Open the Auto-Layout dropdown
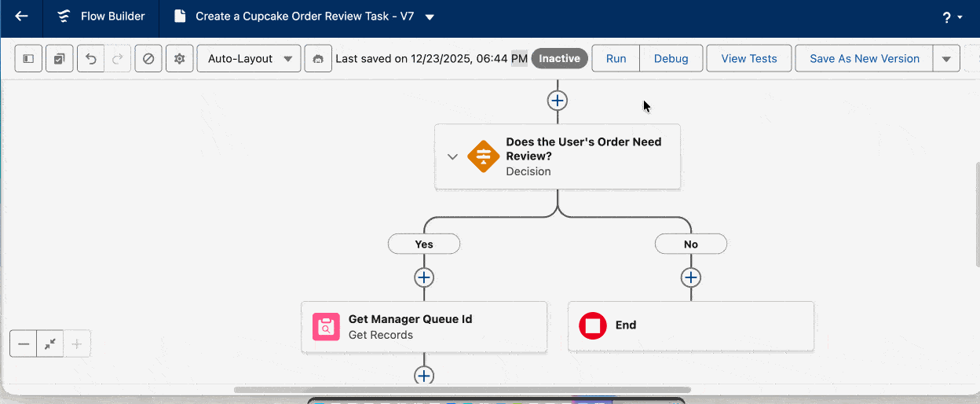The image size is (980, 404). point(249,59)
